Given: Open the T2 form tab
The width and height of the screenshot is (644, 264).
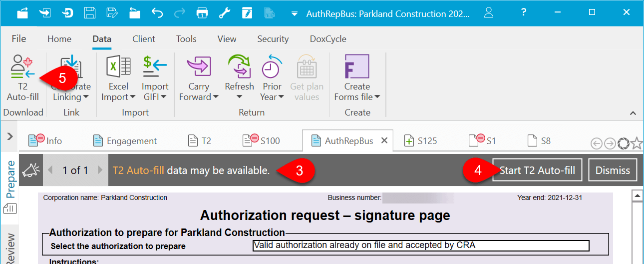Looking at the screenshot, I should coord(200,140).
